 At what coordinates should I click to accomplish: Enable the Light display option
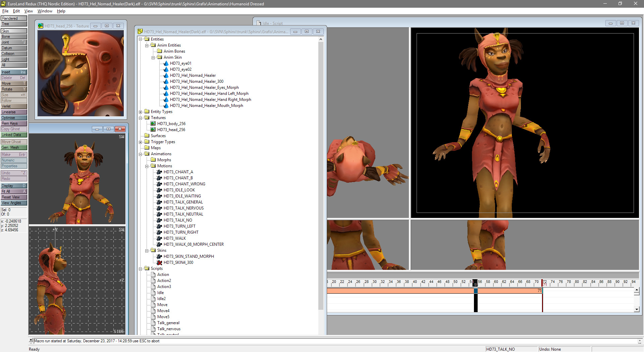click(x=13, y=59)
